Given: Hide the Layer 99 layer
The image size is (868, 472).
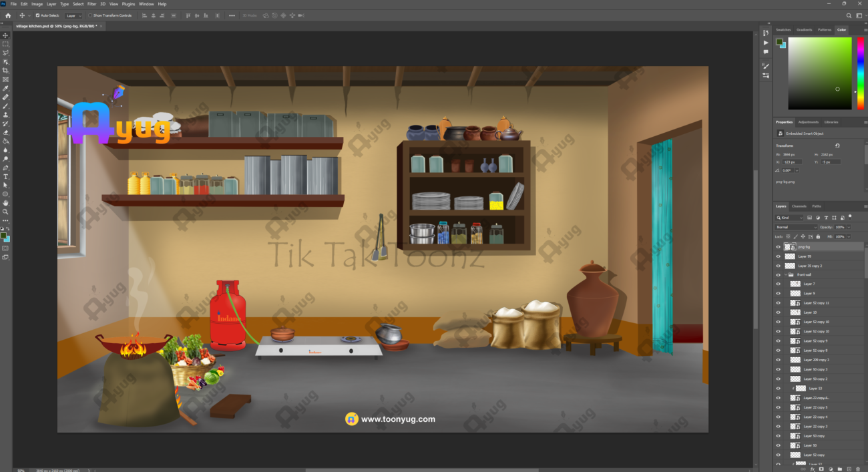Looking at the screenshot, I should [778, 256].
